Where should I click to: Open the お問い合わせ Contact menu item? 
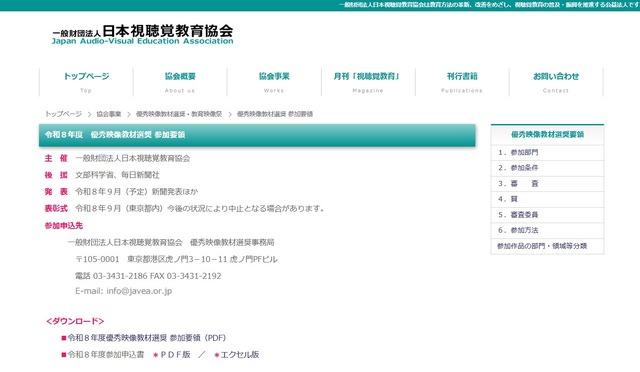pos(556,82)
